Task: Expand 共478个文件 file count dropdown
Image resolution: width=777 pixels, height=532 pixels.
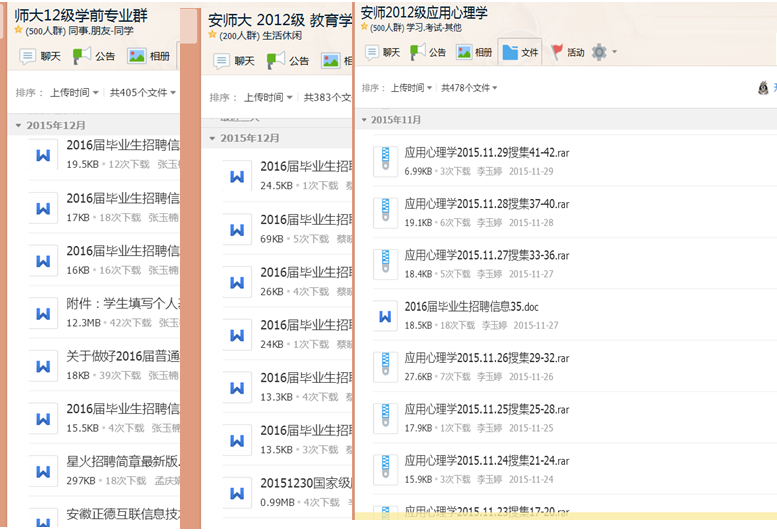Action: (x=470, y=88)
